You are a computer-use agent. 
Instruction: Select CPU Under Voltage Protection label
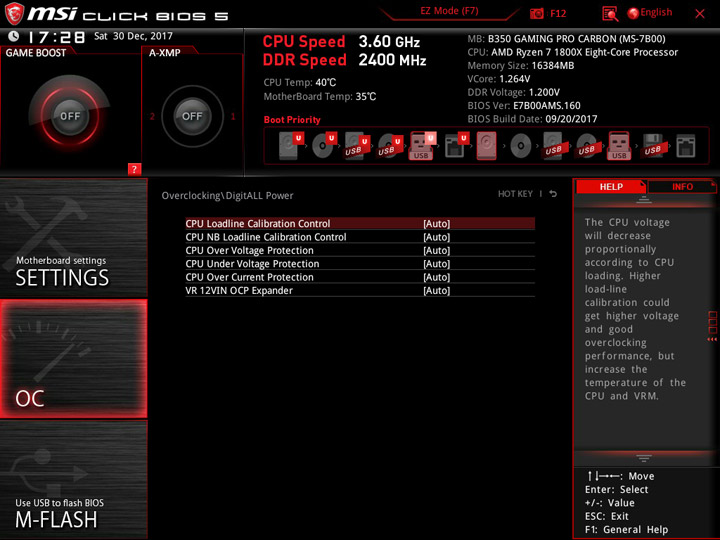(252, 264)
